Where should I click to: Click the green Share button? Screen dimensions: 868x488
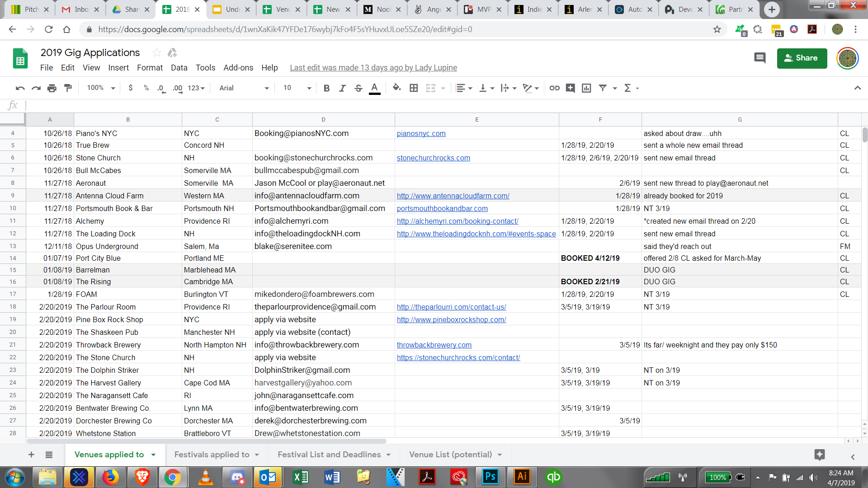pos(802,58)
